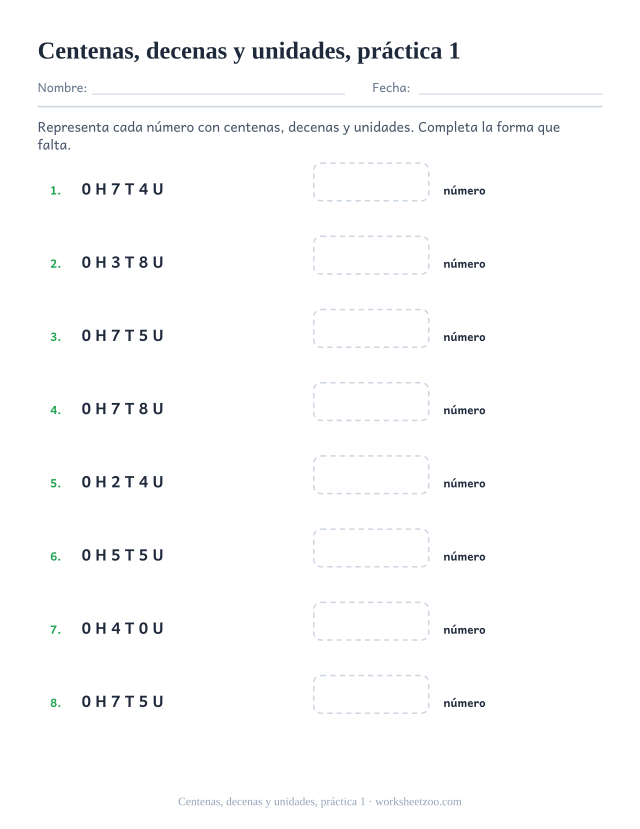Click the worksheetzoo.com footer text
This screenshot has width=640, height=829.
[x=418, y=802]
